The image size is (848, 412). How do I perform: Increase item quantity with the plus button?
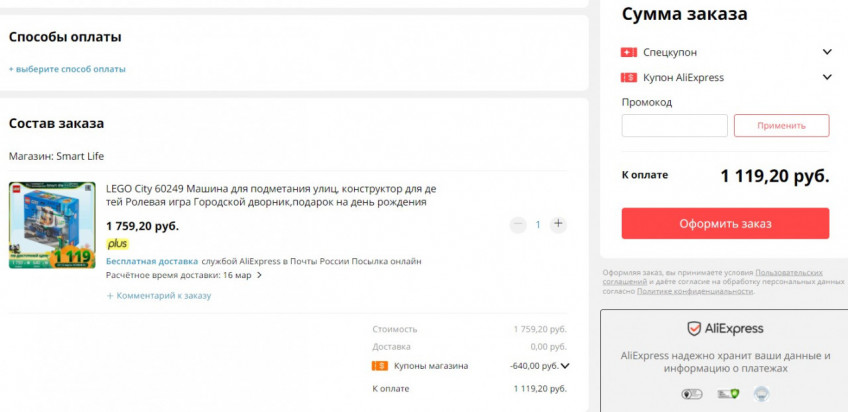(x=558, y=225)
